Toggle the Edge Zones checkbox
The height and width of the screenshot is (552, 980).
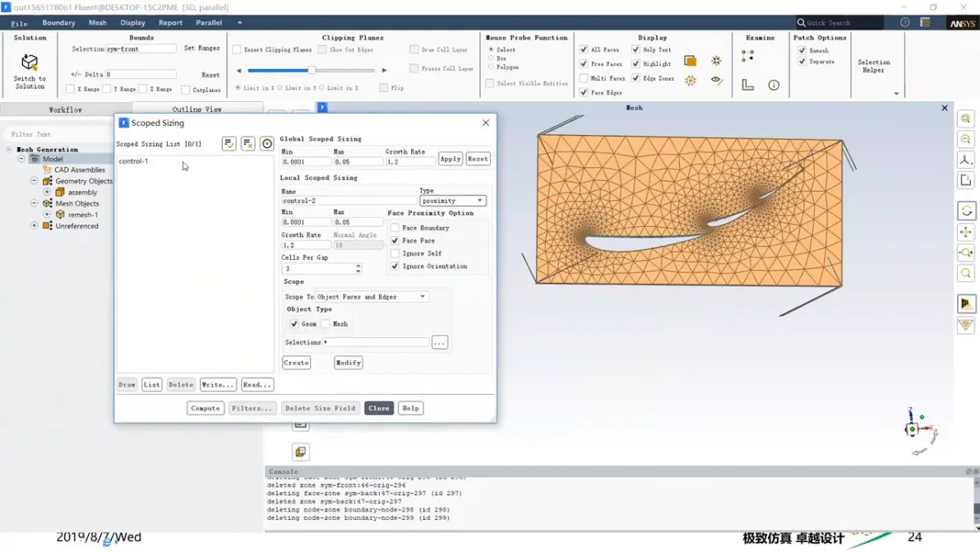point(636,78)
